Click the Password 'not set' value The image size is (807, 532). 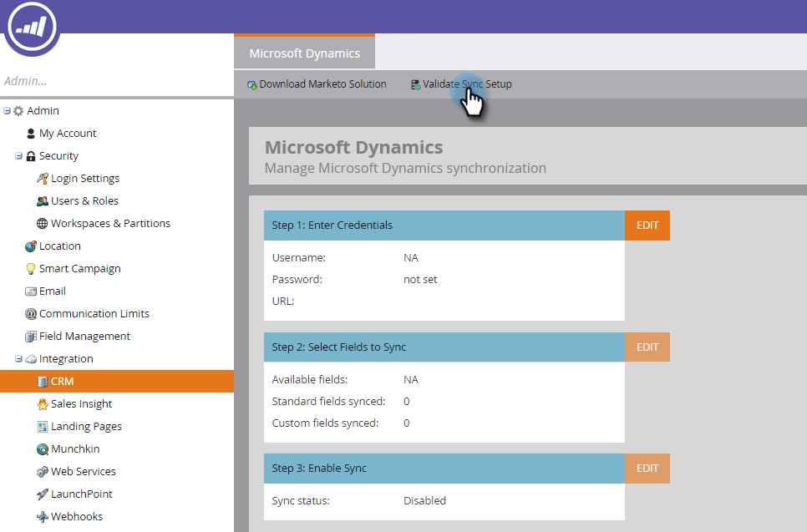click(x=420, y=280)
